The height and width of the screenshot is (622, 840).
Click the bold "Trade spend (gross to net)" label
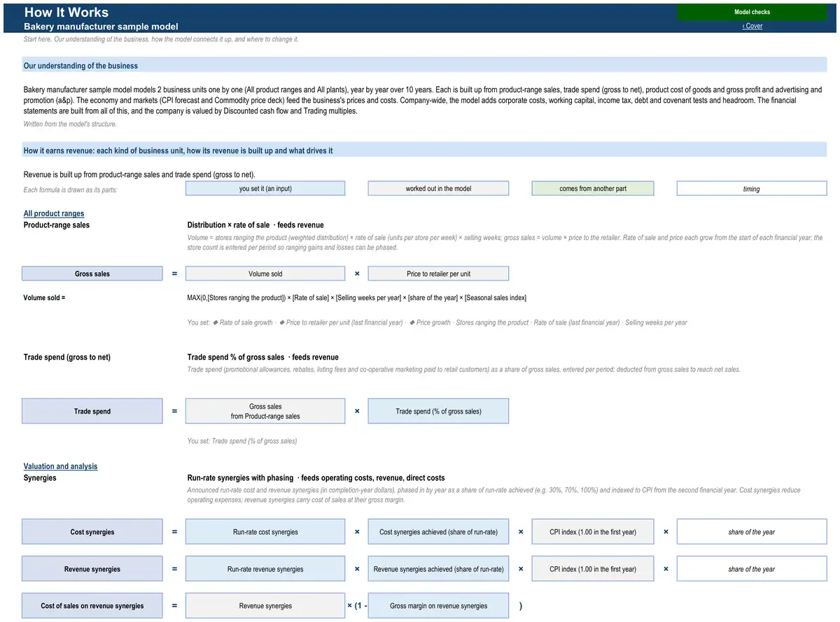coord(67,357)
